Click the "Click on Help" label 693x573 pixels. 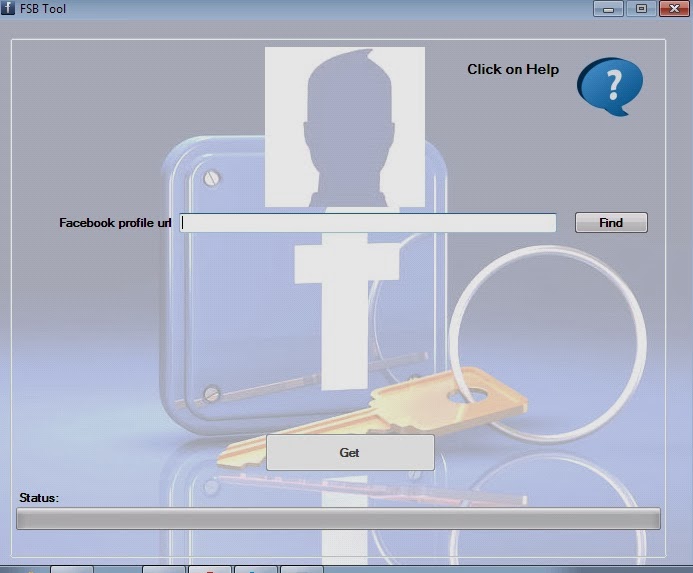pos(513,69)
